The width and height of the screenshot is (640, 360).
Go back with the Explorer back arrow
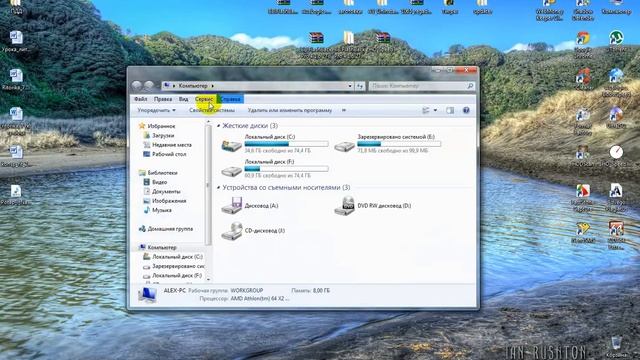(x=137, y=86)
